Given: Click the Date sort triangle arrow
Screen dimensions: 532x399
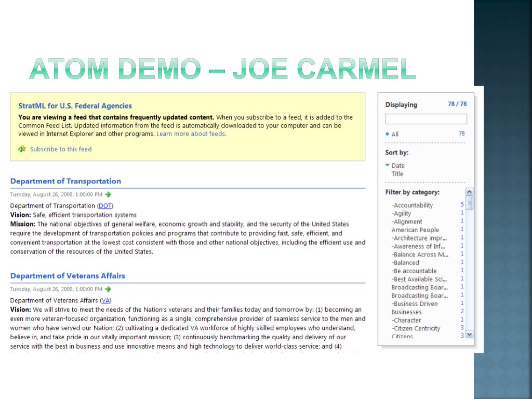Looking at the screenshot, I should pyautogui.click(x=388, y=165).
